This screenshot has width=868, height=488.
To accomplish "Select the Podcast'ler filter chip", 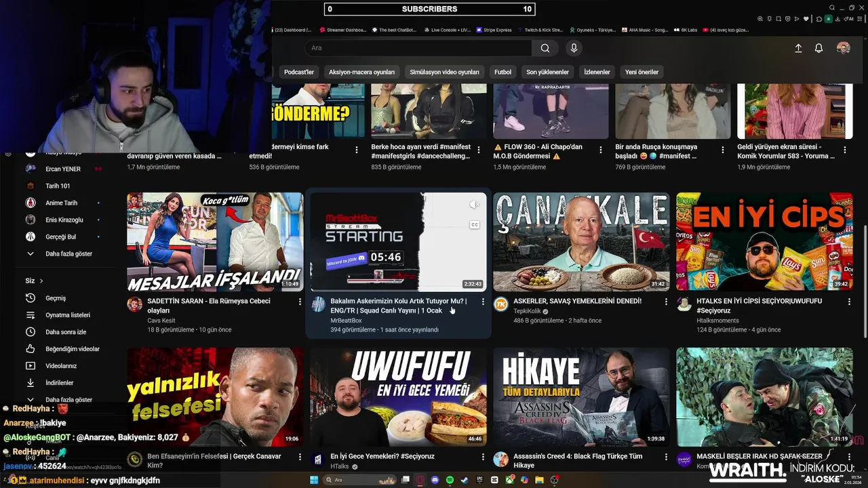I will 299,72.
